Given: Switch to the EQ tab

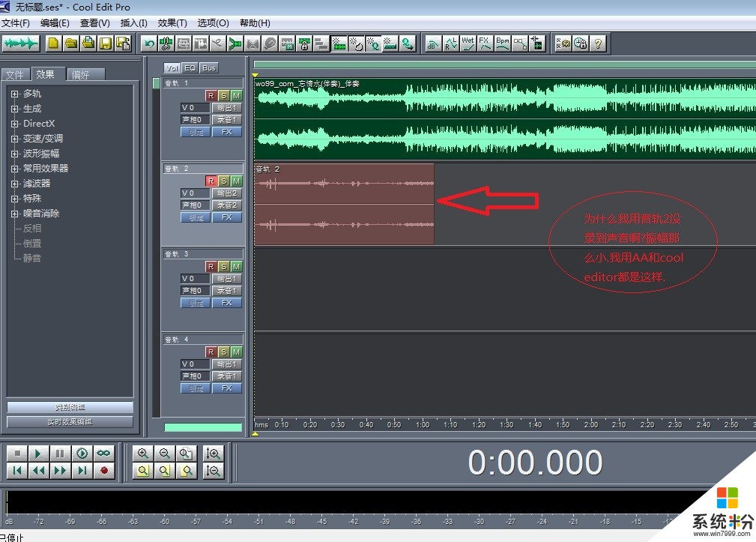Looking at the screenshot, I should pos(190,67).
